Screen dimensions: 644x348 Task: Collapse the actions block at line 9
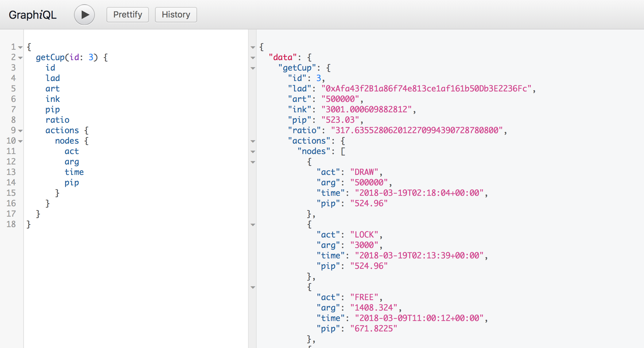(20, 131)
